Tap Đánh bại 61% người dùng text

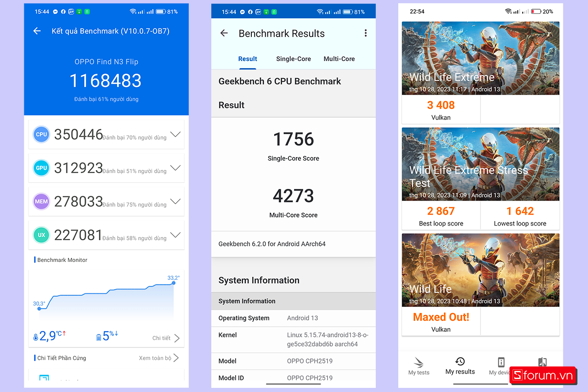click(x=106, y=99)
